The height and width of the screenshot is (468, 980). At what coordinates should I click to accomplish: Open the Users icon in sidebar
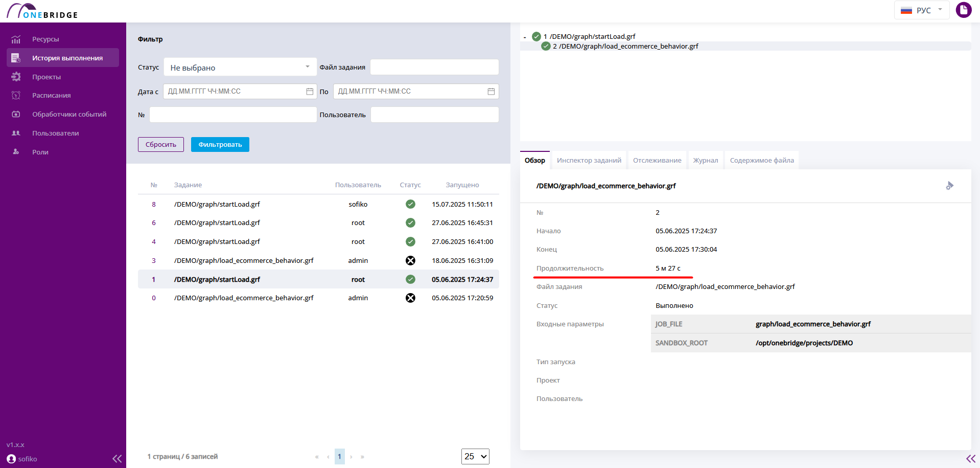point(16,133)
